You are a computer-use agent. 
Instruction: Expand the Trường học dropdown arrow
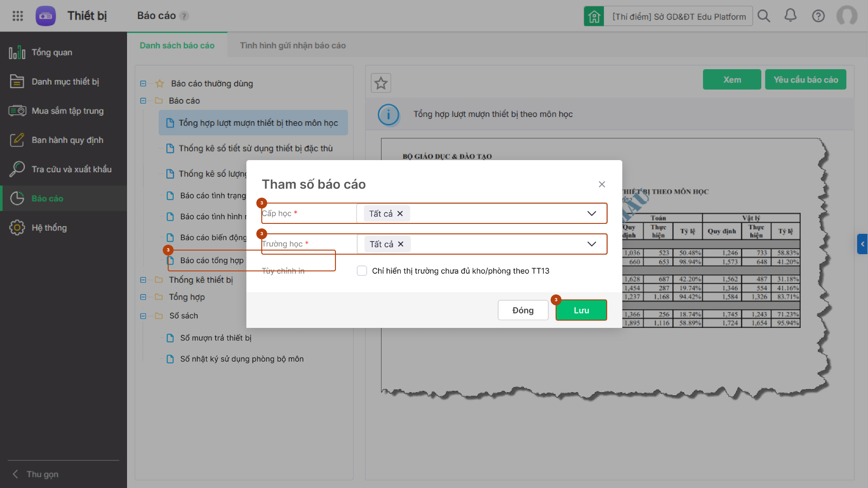pos(591,244)
